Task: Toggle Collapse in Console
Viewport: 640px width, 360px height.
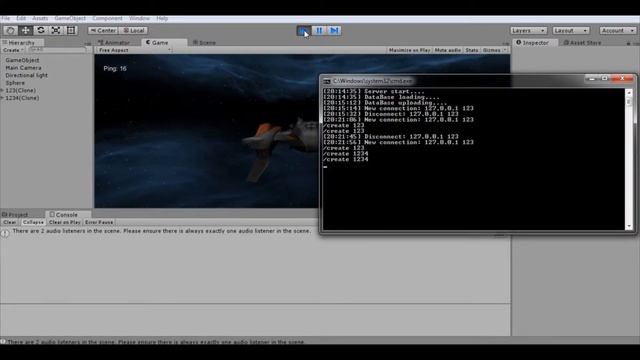Action: pos(33,222)
